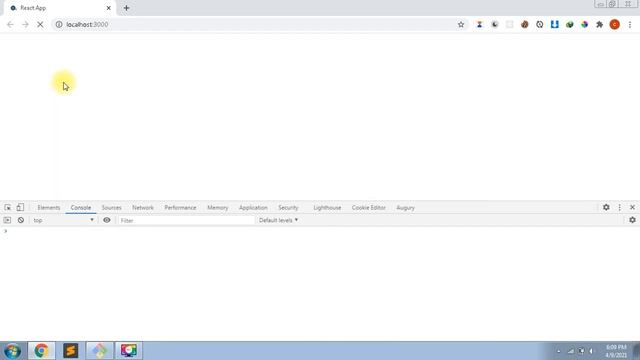The height and width of the screenshot is (360, 640).
Task: Click the console Filter field
Action: point(187,220)
